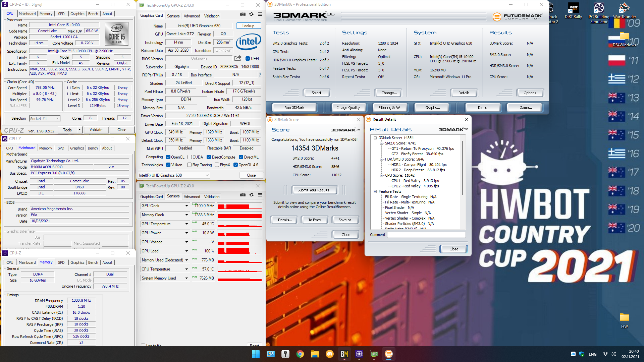The image size is (644, 362).
Task: Open GPU Clock sensor dropdown
Action: (x=186, y=206)
